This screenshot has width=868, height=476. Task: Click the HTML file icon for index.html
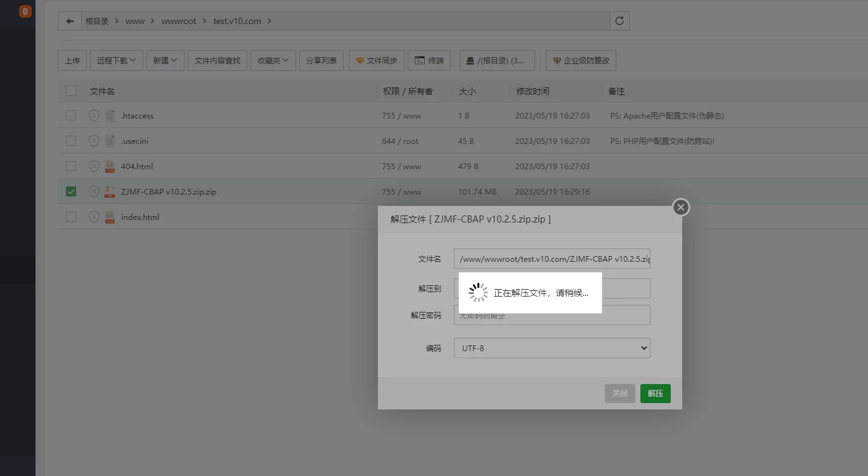click(x=110, y=217)
